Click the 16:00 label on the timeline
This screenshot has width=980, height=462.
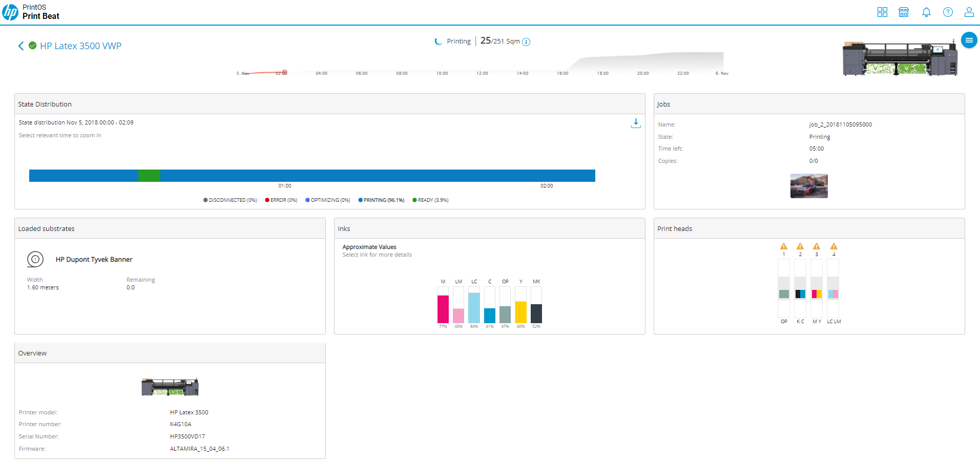562,73
